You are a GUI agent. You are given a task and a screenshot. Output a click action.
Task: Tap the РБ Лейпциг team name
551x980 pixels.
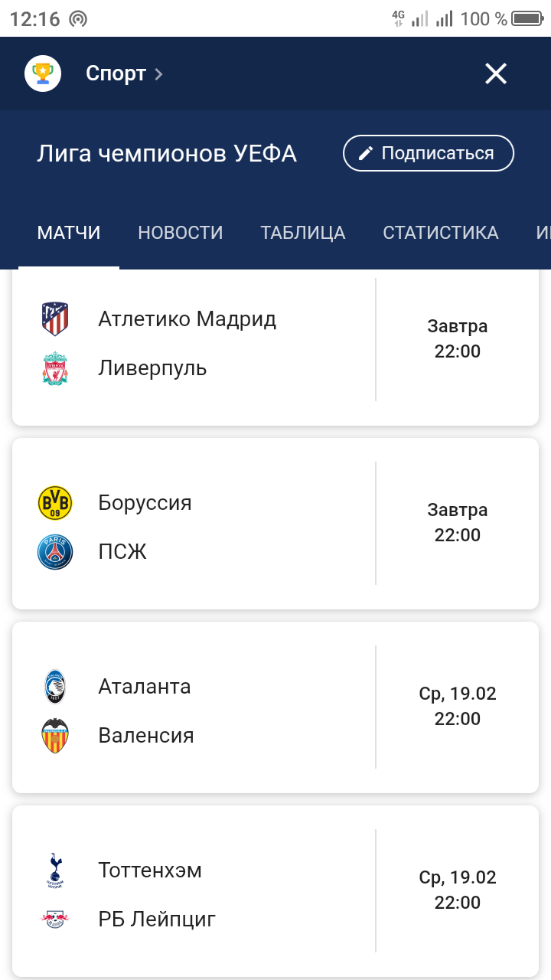pos(157,920)
